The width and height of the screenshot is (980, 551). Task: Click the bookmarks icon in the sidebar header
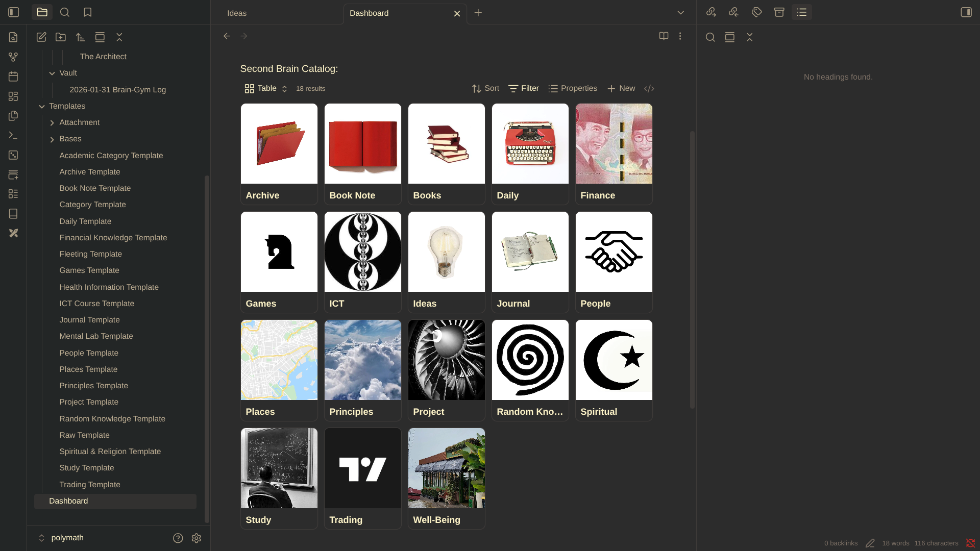[x=88, y=12]
